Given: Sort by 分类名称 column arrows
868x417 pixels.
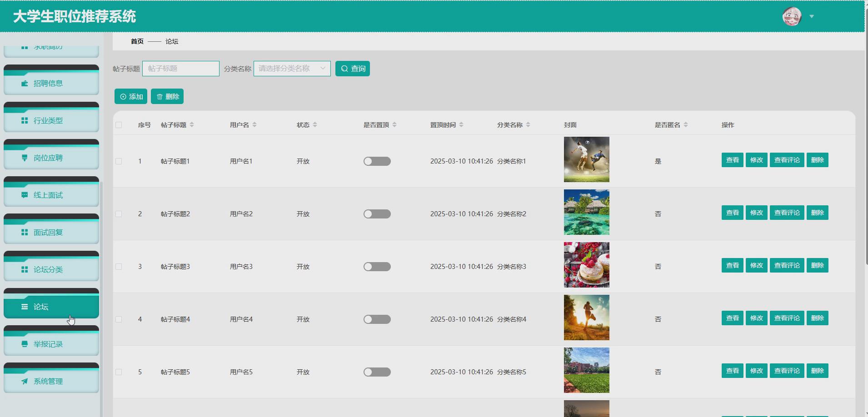Looking at the screenshot, I should (528, 125).
